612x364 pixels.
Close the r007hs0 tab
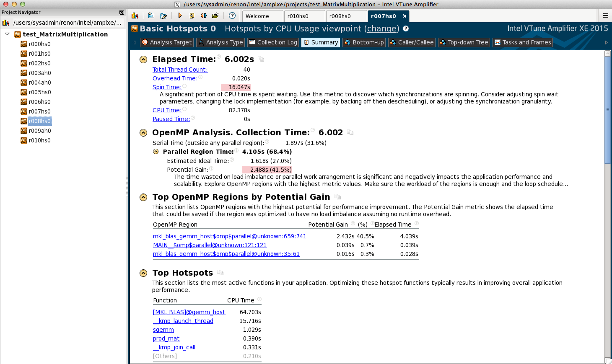coord(405,16)
